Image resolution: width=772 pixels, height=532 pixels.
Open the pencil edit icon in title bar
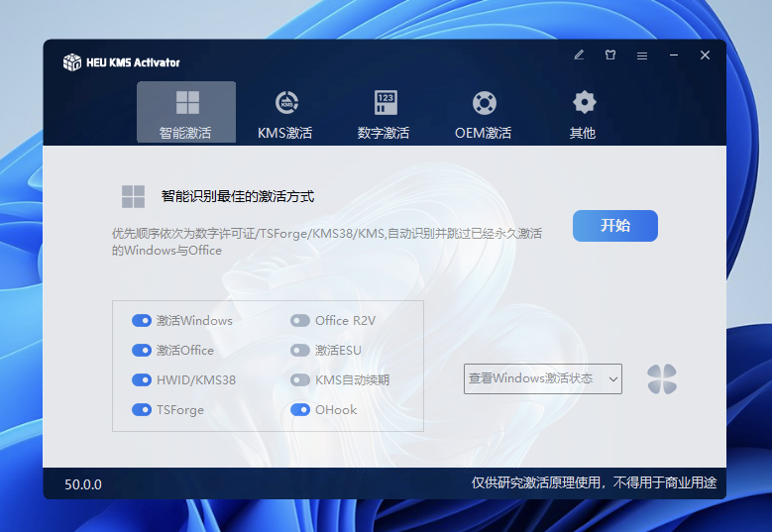point(579,55)
